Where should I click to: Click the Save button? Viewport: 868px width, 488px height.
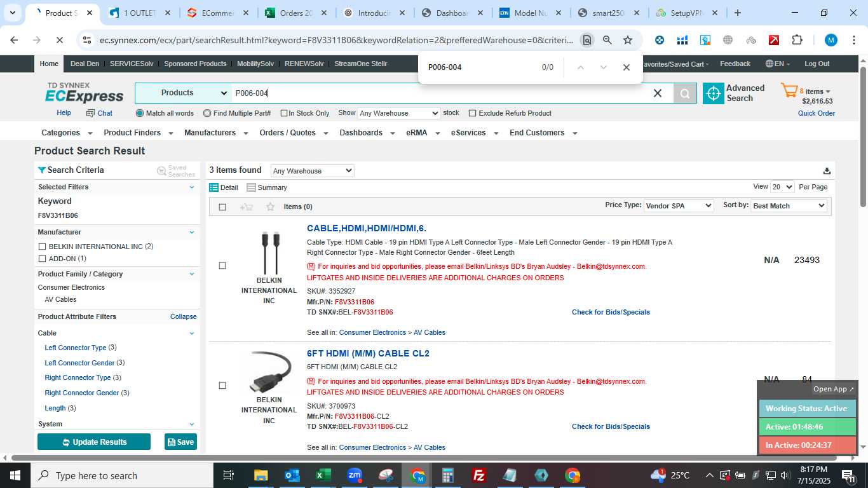[180, 442]
